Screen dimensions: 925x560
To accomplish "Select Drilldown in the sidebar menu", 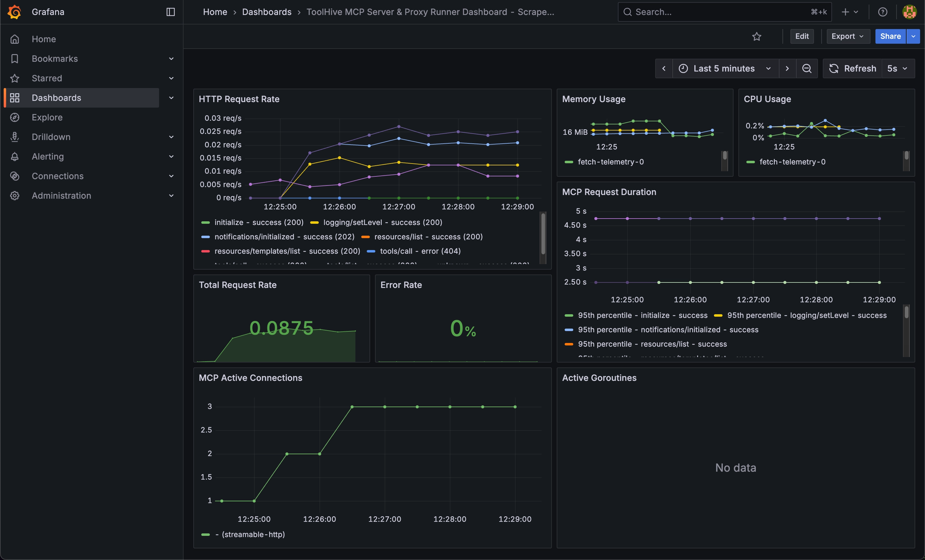I will (51, 137).
